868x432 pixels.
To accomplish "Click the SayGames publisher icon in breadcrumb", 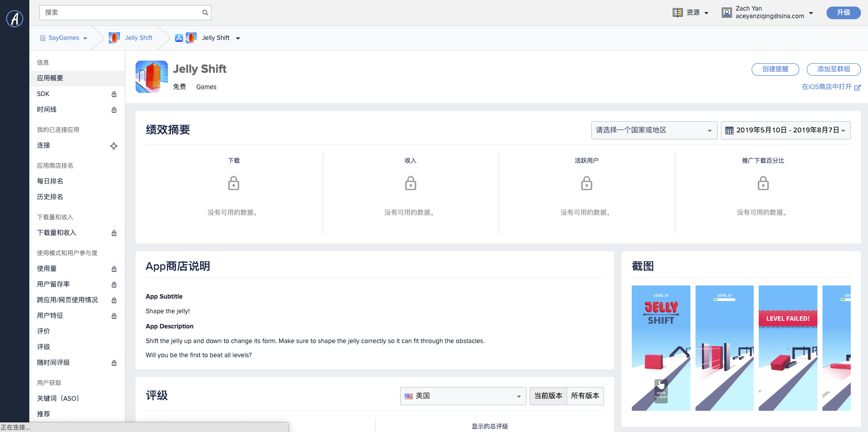I will pyautogui.click(x=42, y=38).
